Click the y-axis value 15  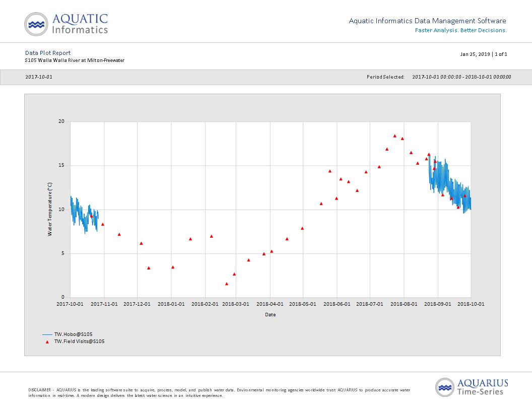[61, 166]
